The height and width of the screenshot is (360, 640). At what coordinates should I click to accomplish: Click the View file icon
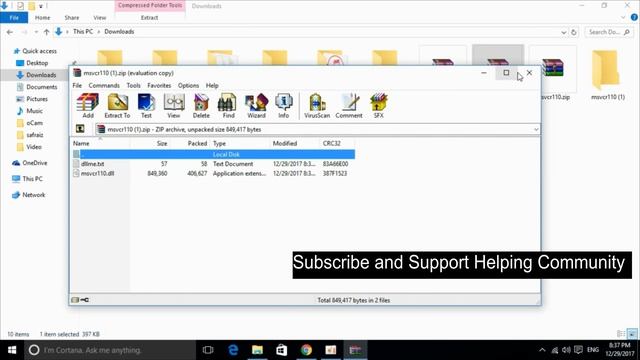coord(174,106)
